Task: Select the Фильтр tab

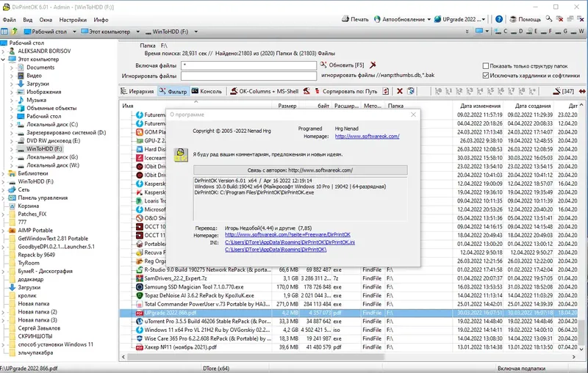Action: click(173, 91)
